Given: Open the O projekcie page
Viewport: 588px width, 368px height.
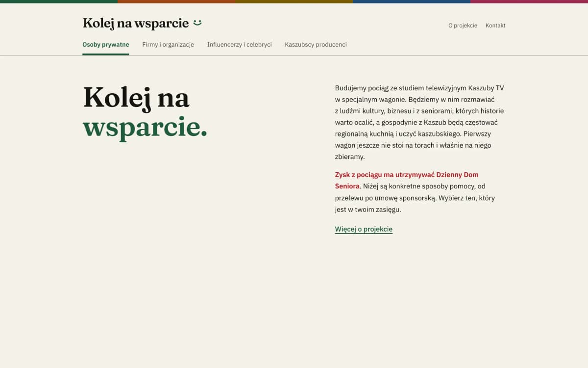Looking at the screenshot, I should (x=463, y=26).
